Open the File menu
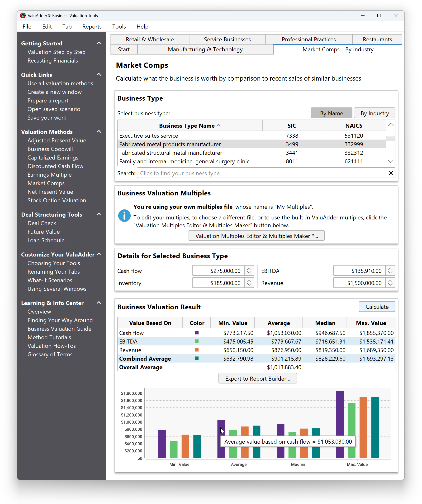Viewport: 422px width, 504px height. tap(27, 27)
